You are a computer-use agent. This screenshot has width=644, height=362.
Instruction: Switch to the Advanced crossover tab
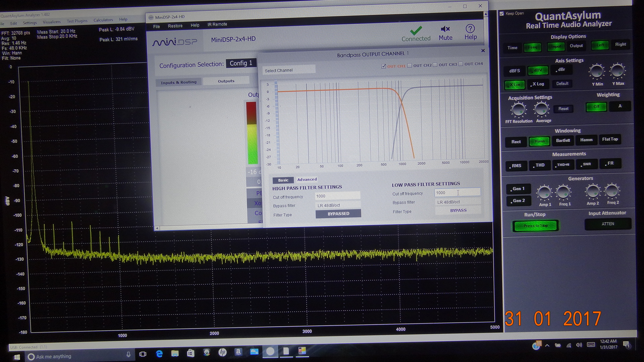[307, 179]
